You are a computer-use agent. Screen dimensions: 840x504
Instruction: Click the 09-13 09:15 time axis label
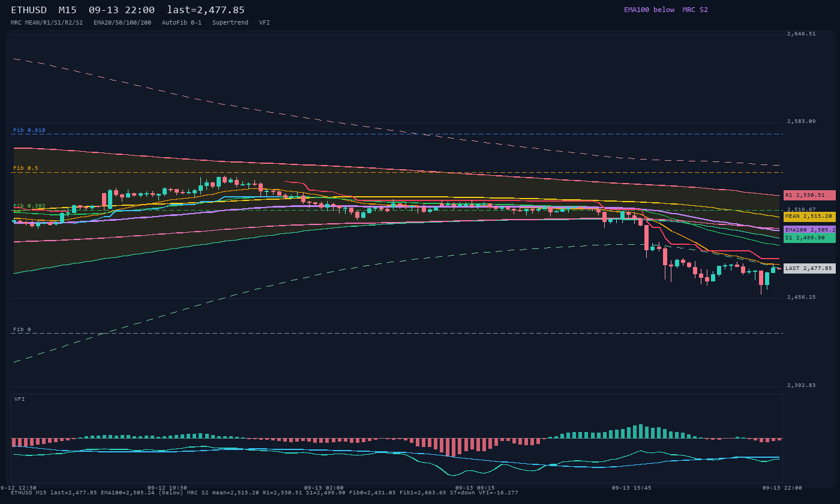coord(475,488)
